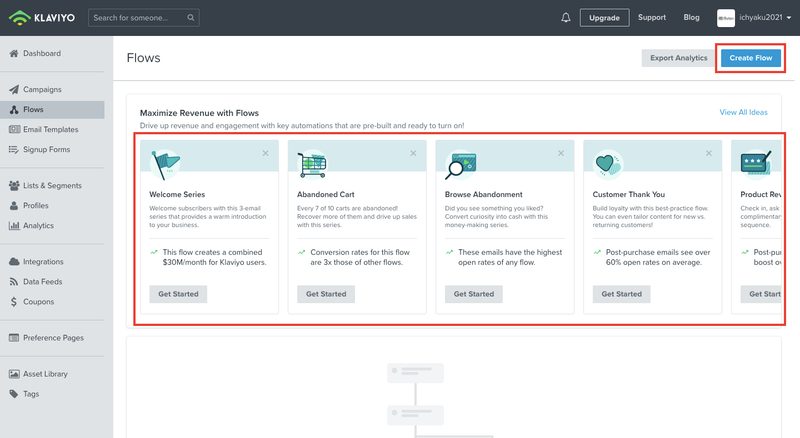
Task: Click the account avatar thumbnail
Action: pos(726,18)
